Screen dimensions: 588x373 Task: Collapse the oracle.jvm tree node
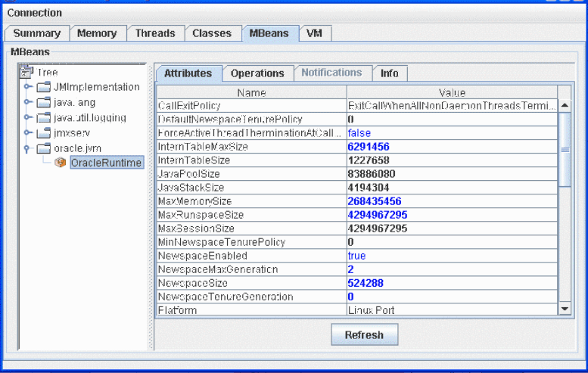click(x=27, y=148)
